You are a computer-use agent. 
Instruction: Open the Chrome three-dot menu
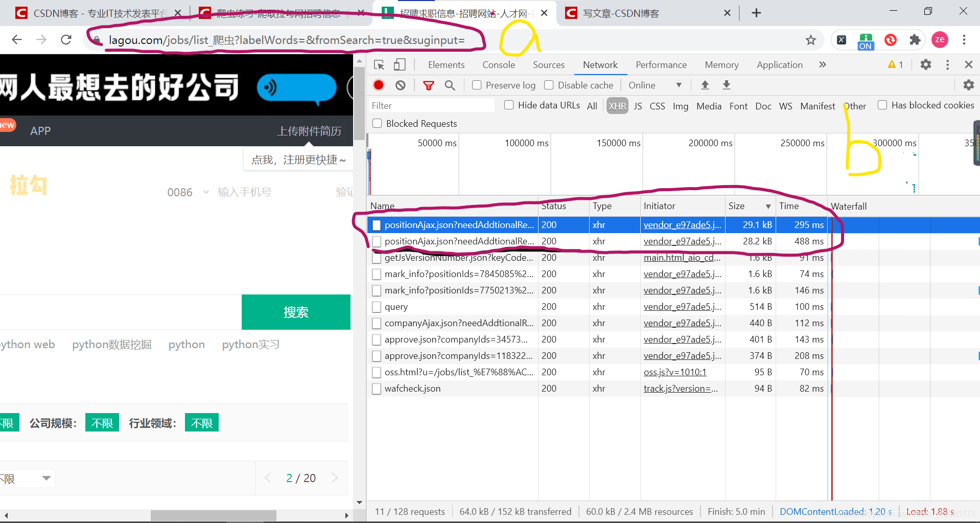pyautogui.click(x=964, y=40)
